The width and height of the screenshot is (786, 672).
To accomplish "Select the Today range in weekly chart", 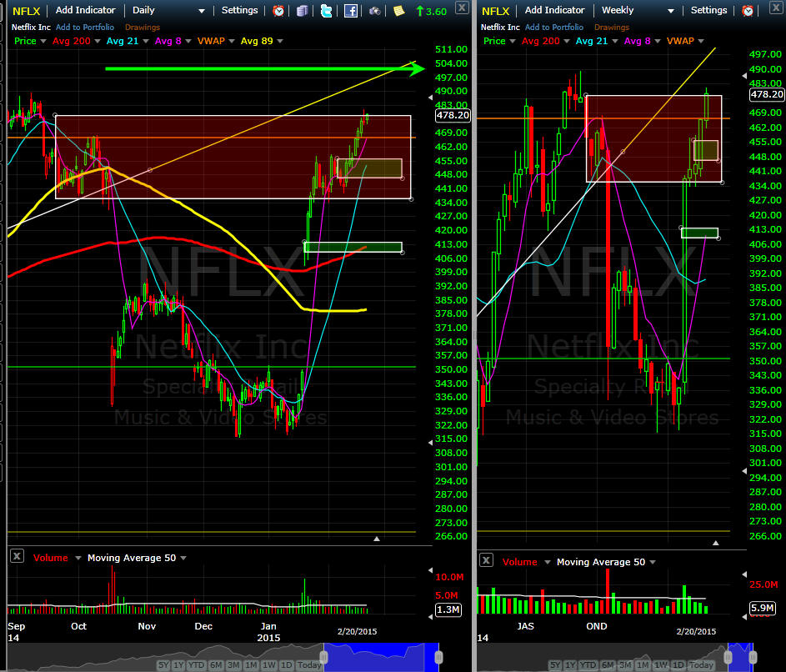I will 701,665.
